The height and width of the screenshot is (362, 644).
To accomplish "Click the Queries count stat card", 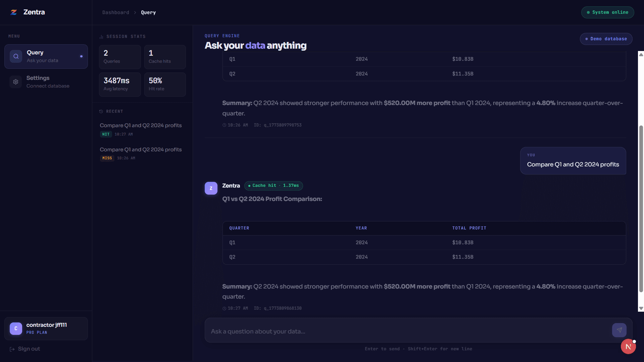I will pyautogui.click(x=120, y=57).
